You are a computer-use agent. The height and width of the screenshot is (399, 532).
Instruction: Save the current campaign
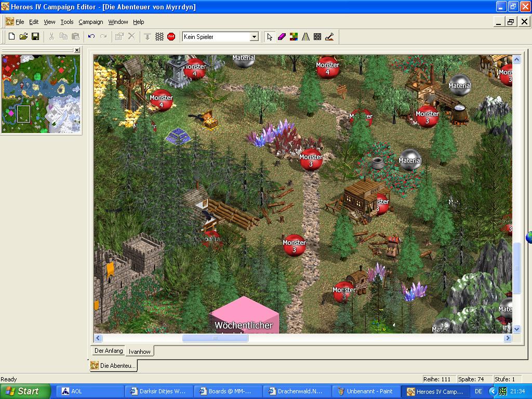coord(35,36)
